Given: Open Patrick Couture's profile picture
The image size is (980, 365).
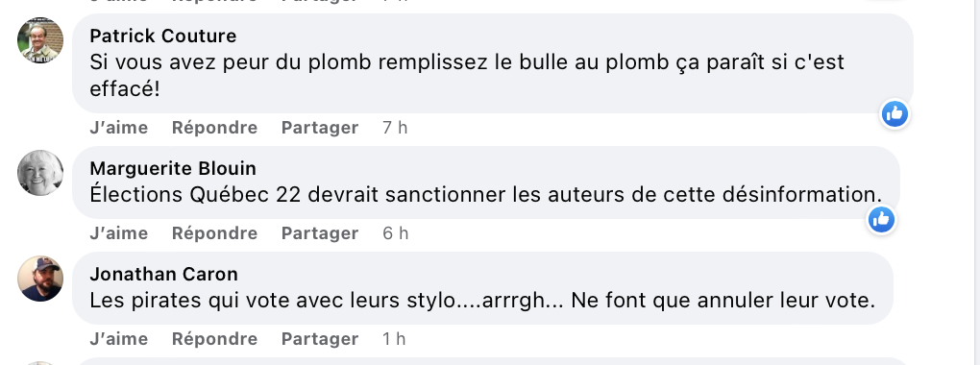Looking at the screenshot, I should (40, 40).
